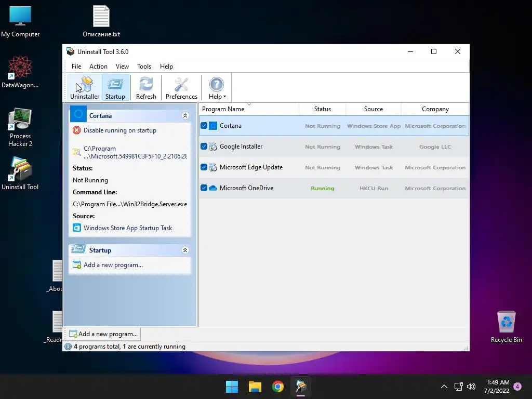Uncheck the Microsoft OneDrive startup checkbox

[204, 188]
